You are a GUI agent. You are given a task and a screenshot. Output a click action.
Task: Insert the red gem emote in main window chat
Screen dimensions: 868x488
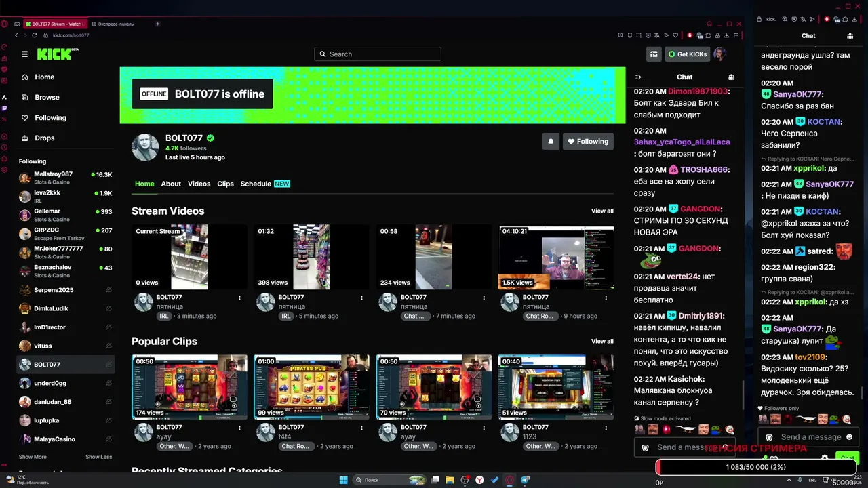tap(666, 429)
